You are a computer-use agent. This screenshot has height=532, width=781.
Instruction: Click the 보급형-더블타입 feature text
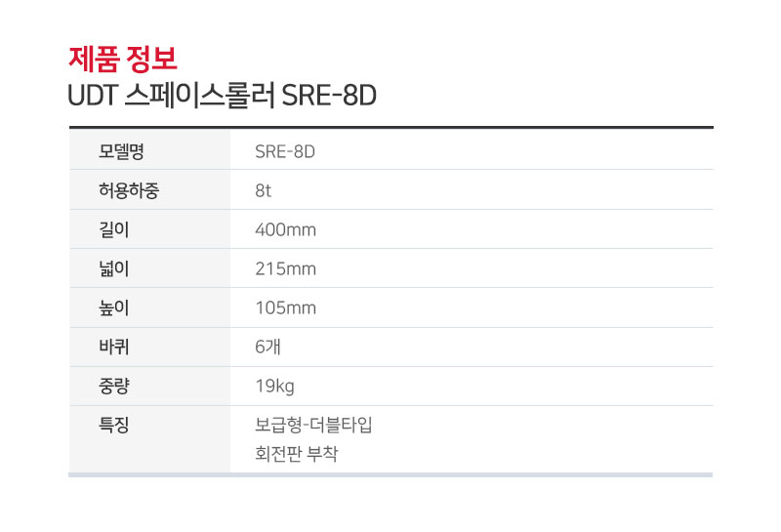click(x=313, y=425)
